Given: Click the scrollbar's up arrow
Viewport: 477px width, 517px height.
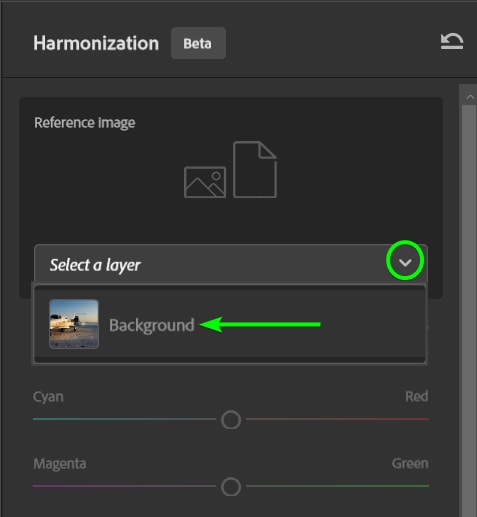Looking at the screenshot, I should pyautogui.click(x=470, y=97).
